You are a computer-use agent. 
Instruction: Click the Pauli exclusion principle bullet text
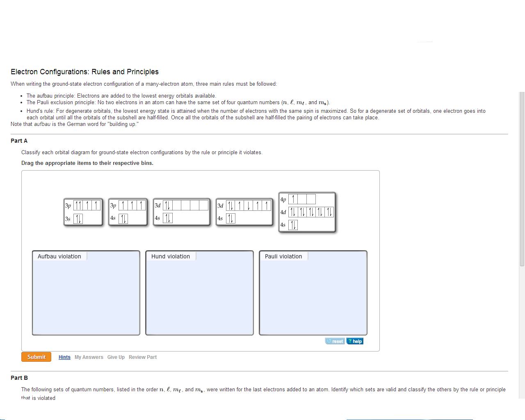click(x=178, y=103)
